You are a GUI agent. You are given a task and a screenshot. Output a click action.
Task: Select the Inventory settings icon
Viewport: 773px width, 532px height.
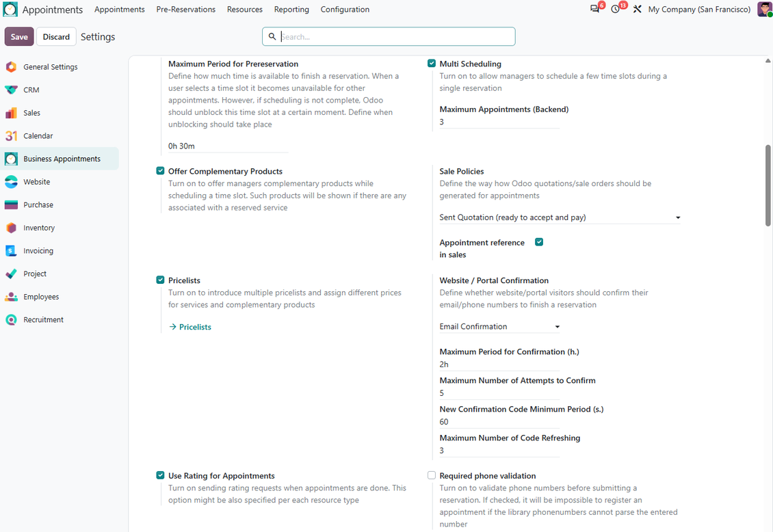12,228
